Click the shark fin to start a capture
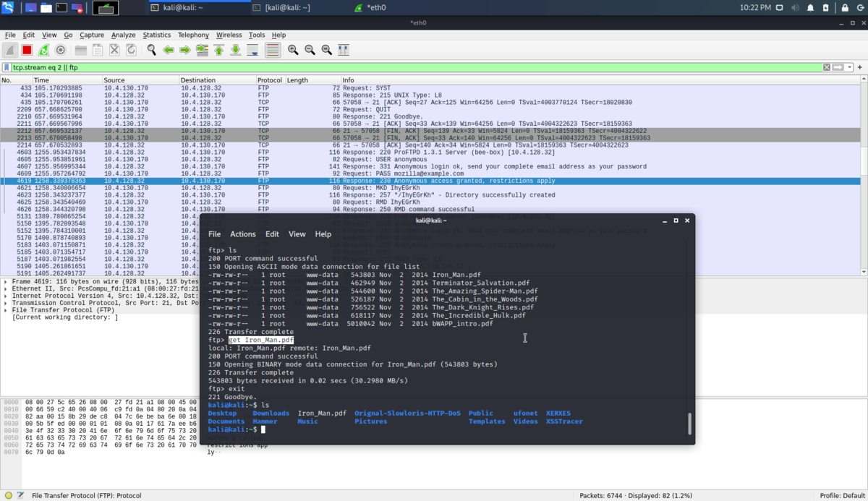868x501 pixels. pos(9,49)
